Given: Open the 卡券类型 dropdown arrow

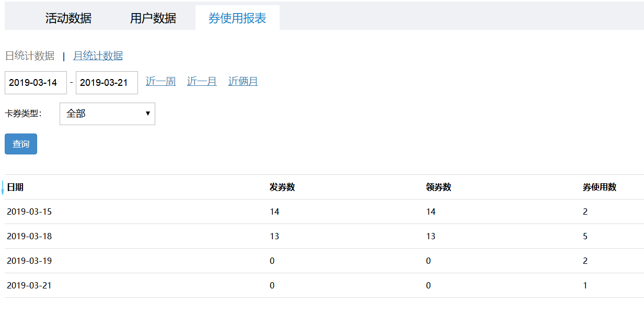Looking at the screenshot, I should coord(148,114).
